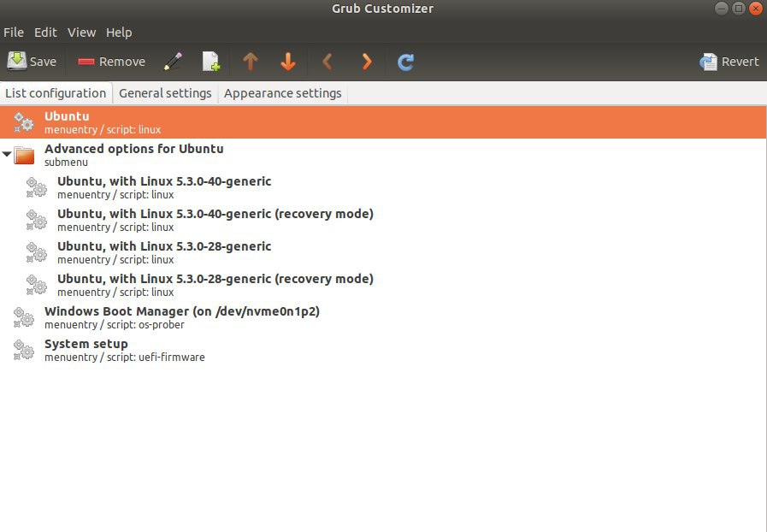
Task: Click the red Remove icon
Action: [86, 62]
